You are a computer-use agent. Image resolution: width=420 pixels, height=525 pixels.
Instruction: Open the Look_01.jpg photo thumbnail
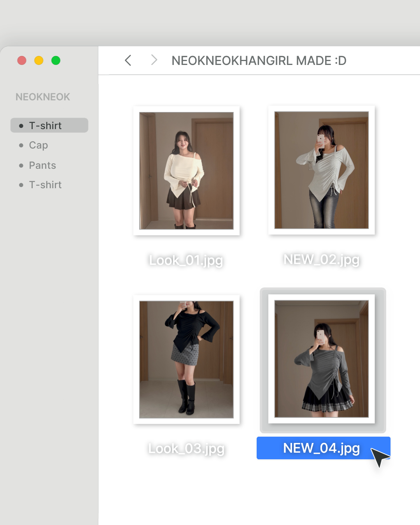click(186, 171)
